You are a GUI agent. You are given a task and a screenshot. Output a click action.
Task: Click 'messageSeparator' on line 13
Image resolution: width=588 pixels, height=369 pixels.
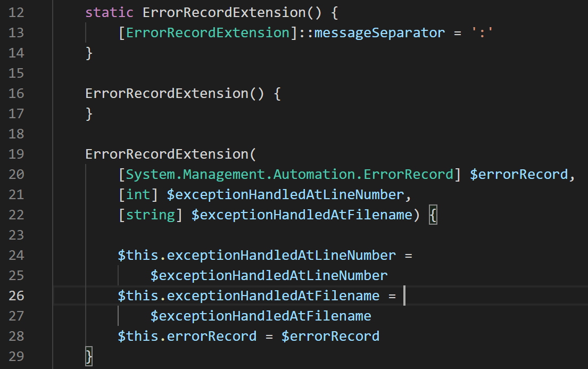379,33
